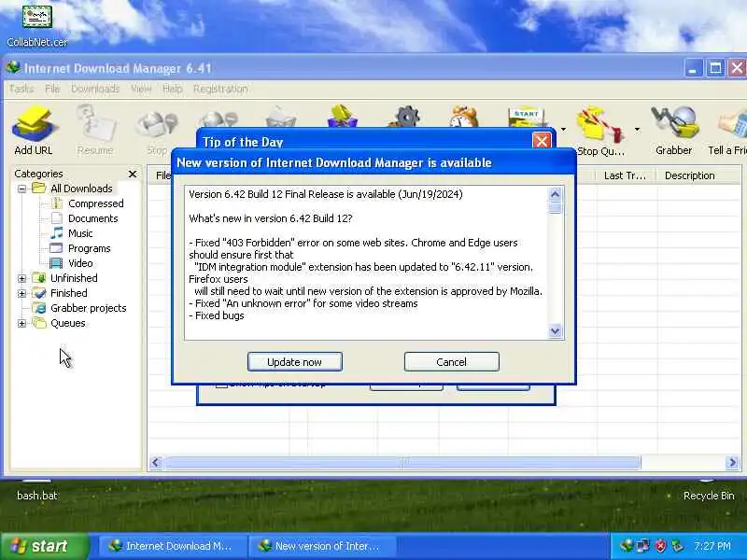Switch to Internet Download M... taskbar button
The height and width of the screenshot is (560, 747).
[173, 546]
